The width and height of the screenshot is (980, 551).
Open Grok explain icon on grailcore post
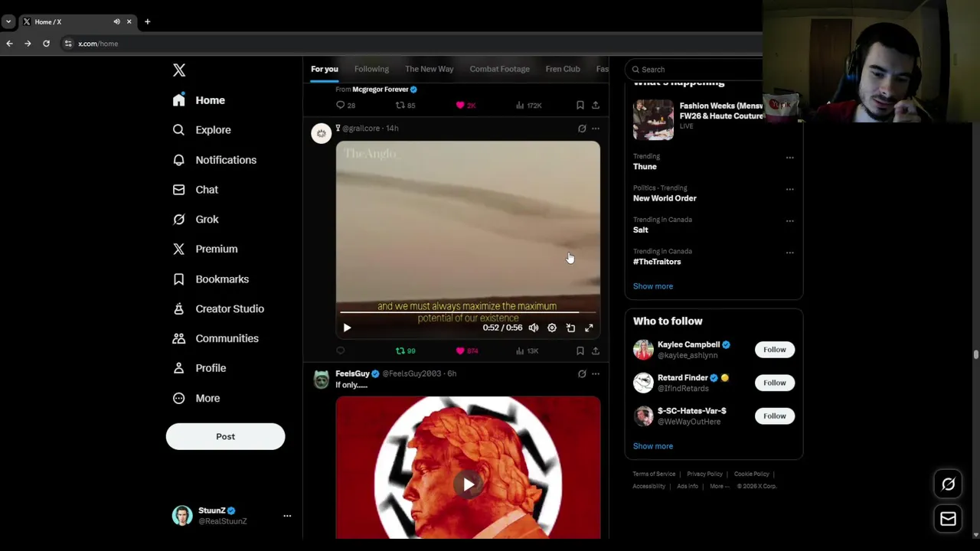point(582,129)
